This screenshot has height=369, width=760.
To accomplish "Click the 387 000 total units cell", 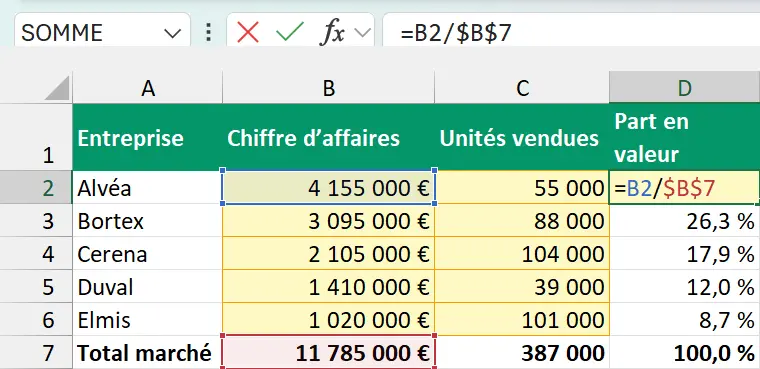I will click(x=522, y=353).
